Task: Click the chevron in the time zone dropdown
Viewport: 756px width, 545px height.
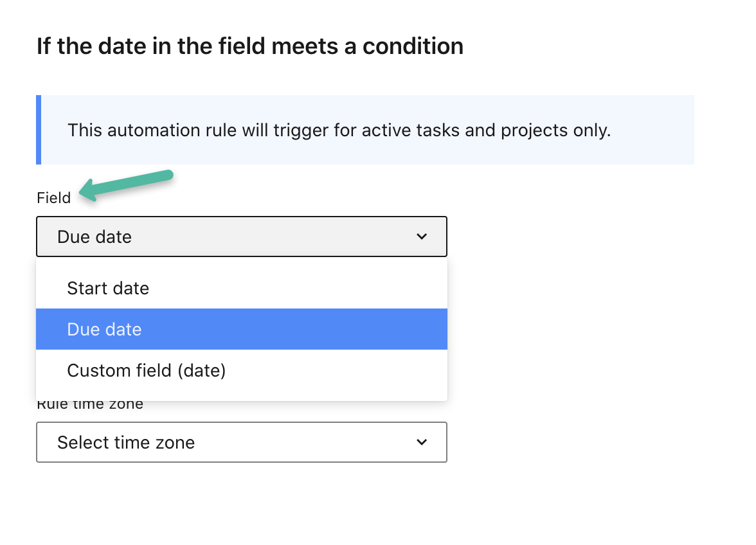Action: (422, 442)
